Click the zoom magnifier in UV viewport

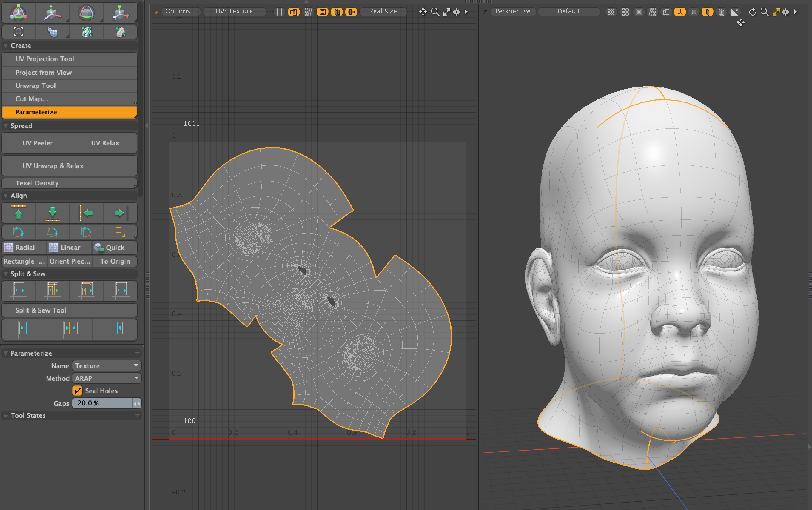pyautogui.click(x=435, y=12)
